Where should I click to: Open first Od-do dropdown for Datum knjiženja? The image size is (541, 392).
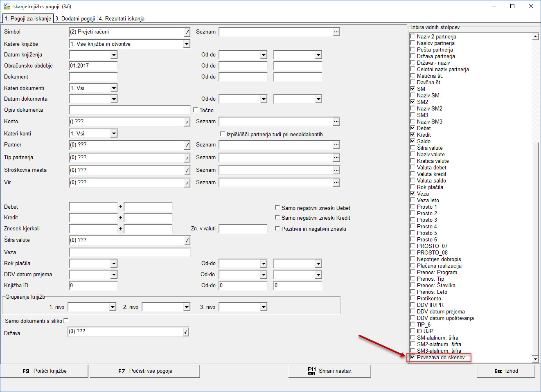(x=264, y=55)
